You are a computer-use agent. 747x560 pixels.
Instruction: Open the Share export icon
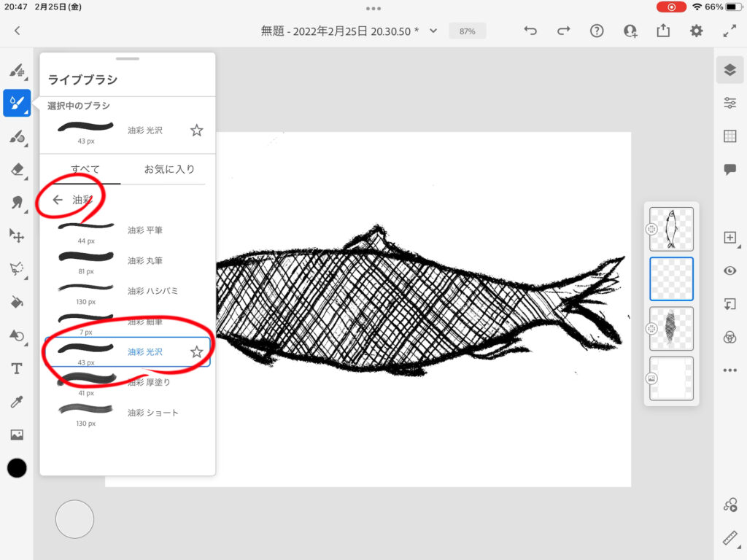coord(663,31)
